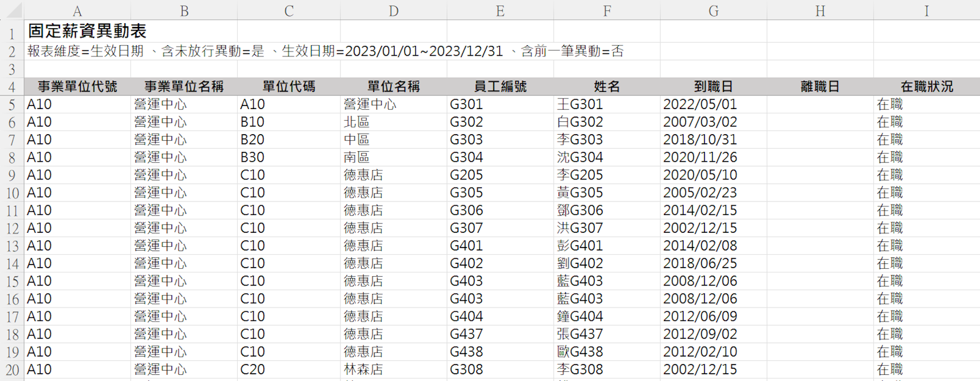Click the report filter description in row 2
980x381 pixels.
click(325, 51)
